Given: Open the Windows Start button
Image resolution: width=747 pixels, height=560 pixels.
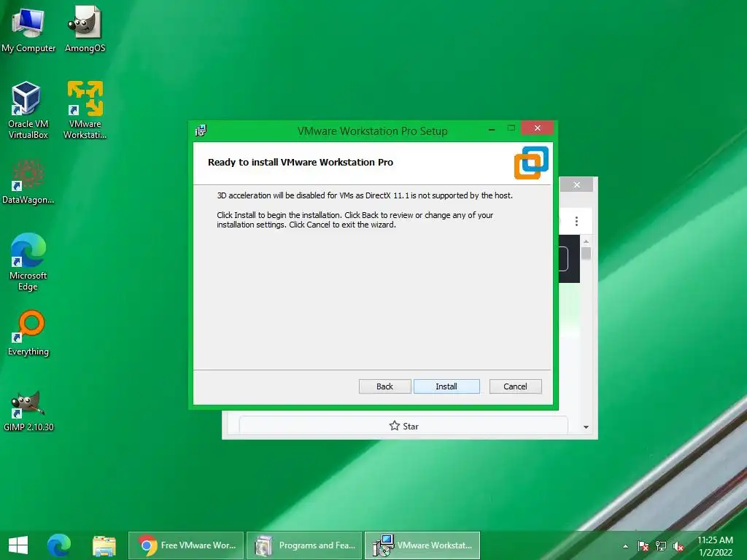Looking at the screenshot, I should [x=18, y=545].
